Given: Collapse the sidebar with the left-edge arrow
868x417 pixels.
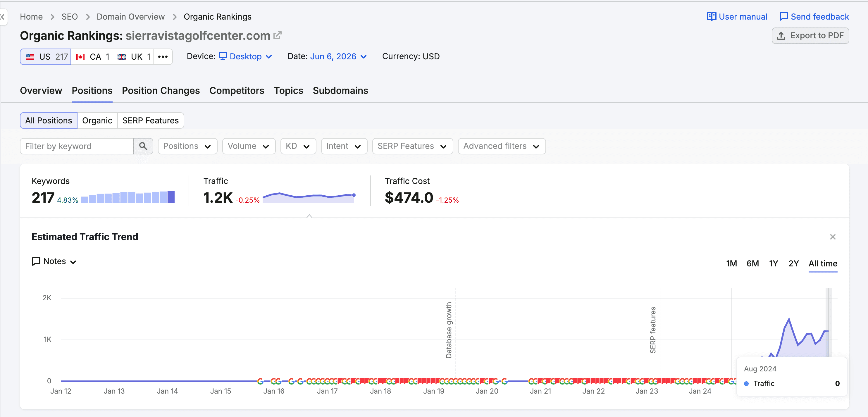Looking at the screenshot, I should pos(3,17).
